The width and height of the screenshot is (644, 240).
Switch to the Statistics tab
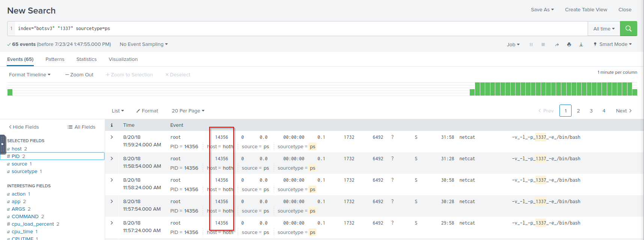pos(86,59)
